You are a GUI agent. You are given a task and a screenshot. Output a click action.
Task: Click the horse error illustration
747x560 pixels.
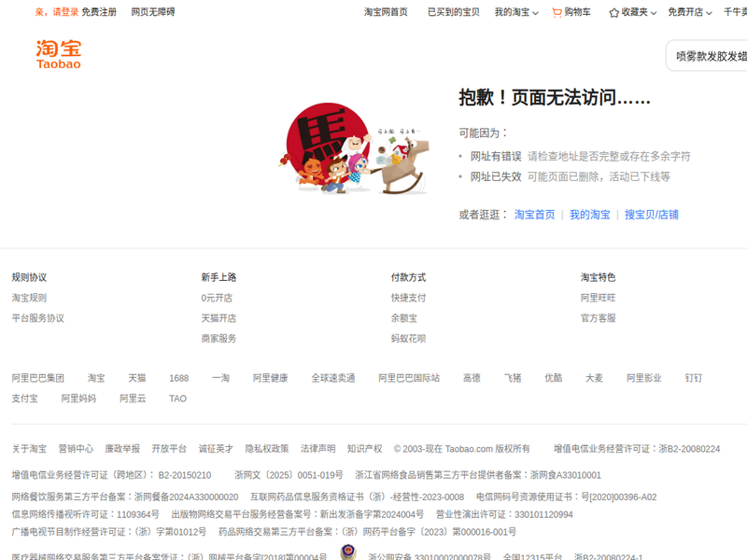355,148
